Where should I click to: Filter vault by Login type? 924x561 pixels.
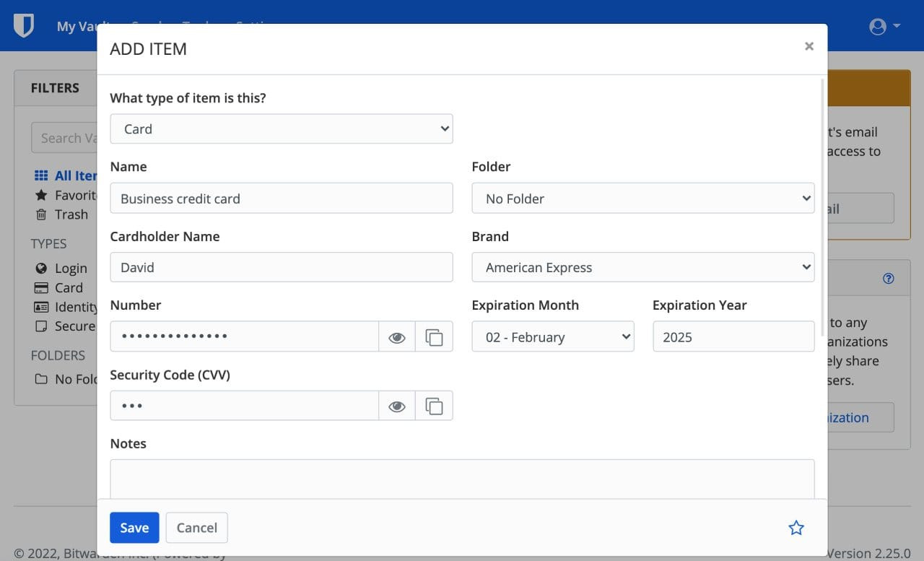[61, 268]
